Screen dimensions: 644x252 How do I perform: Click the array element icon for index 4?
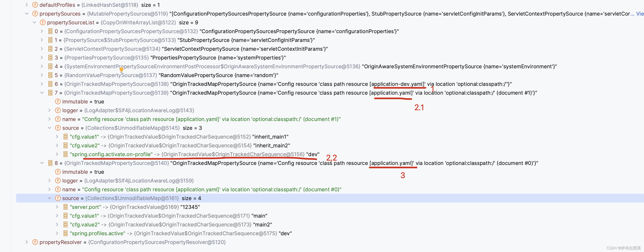coord(50,66)
